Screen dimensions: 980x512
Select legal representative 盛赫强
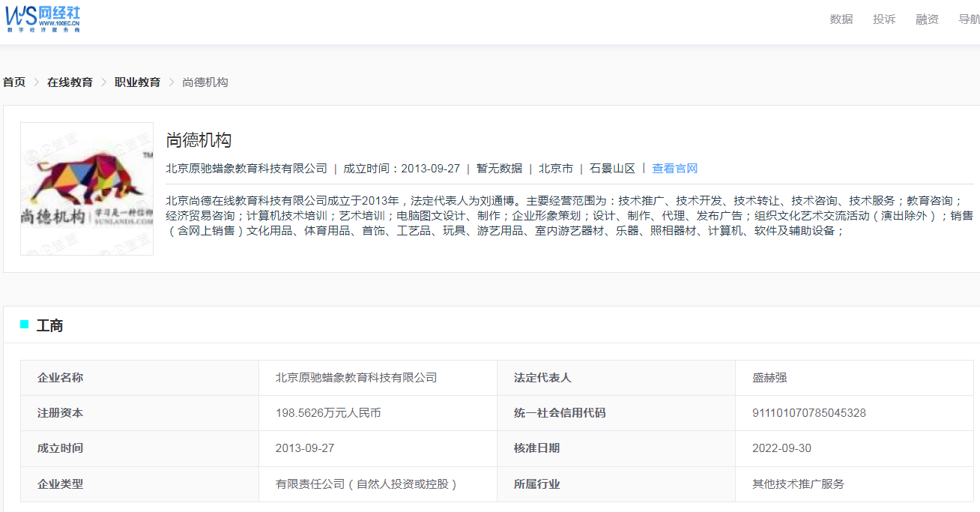[x=769, y=378]
